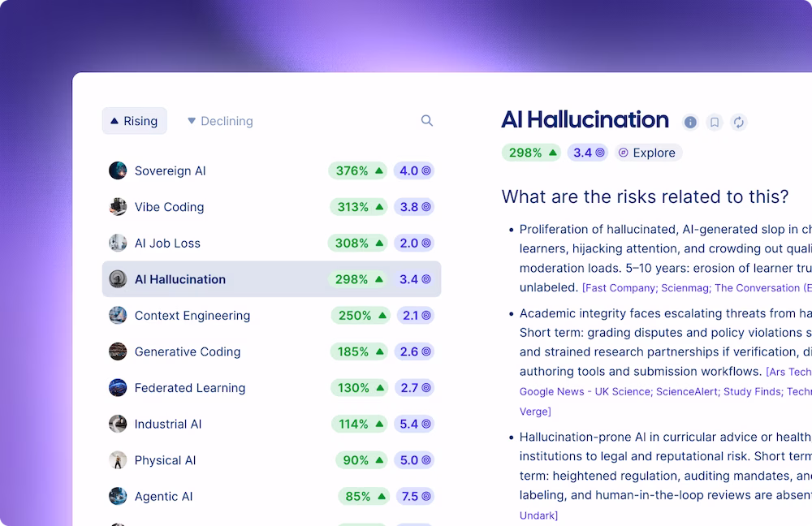Click the 298% growth badge under the title
812x526 pixels.
pos(531,153)
